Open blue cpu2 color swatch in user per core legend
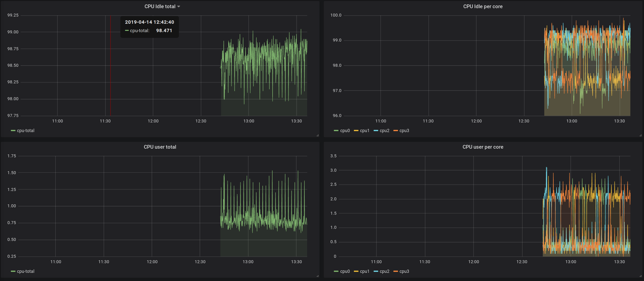The height and width of the screenshot is (281, 644). (376, 271)
